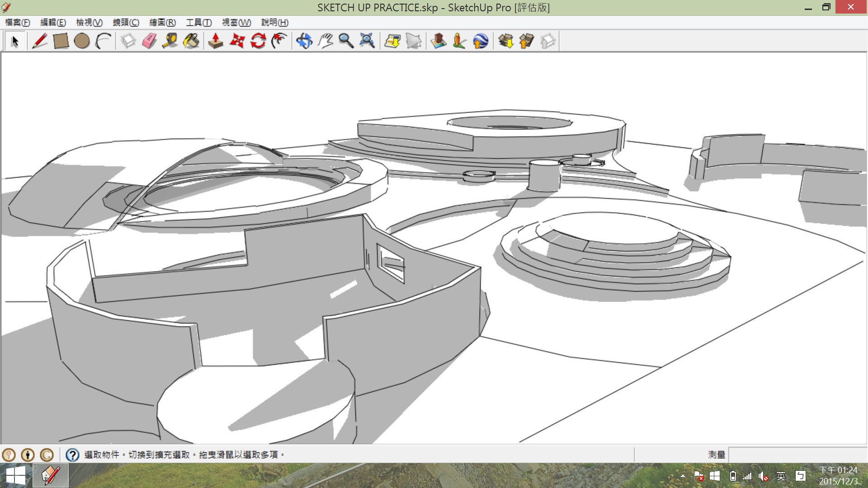
Task: Switch input language via 英 indicator
Action: [781, 476]
